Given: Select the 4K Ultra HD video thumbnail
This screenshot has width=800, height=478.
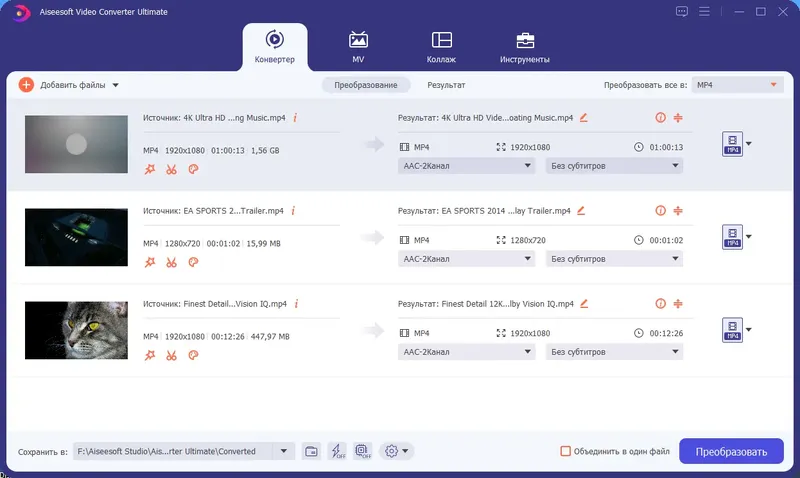Looking at the screenshot, I should [x=77, y=144].
